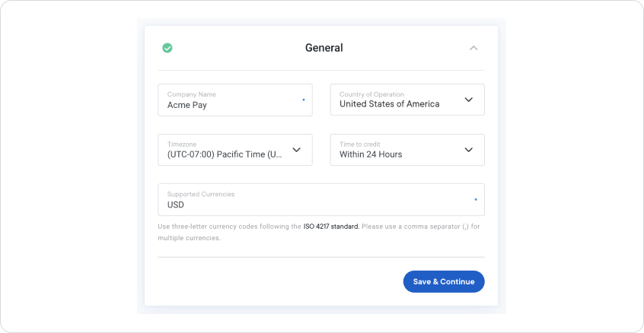Click the blue dot in Supported Currencies
Viewport: 644px width, 333px height.
click(x=476, y=199)
